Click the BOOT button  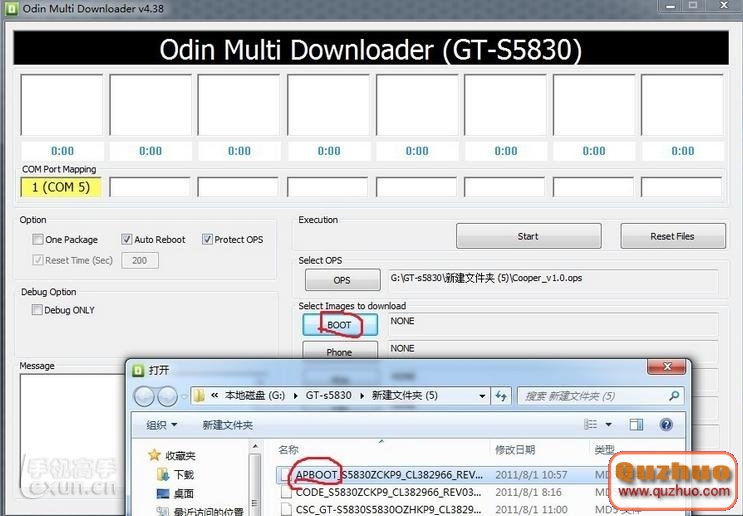(x=340, y=325)
